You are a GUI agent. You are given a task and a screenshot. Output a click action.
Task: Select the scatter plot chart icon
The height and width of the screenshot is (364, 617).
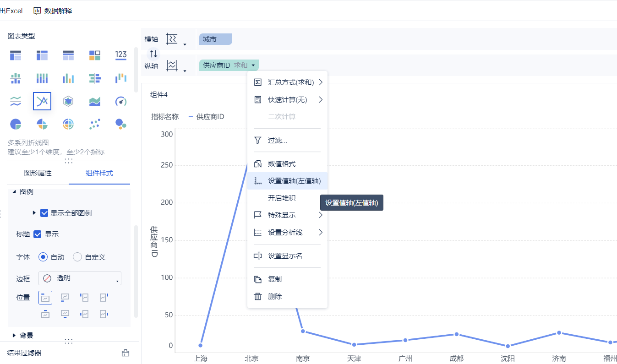[x=95, y=124]
